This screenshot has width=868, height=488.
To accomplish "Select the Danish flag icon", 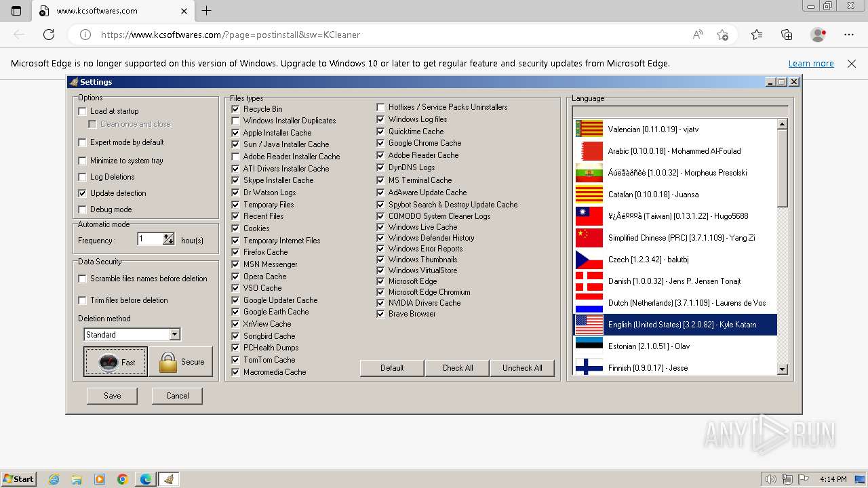I will (x=589, y=281).
